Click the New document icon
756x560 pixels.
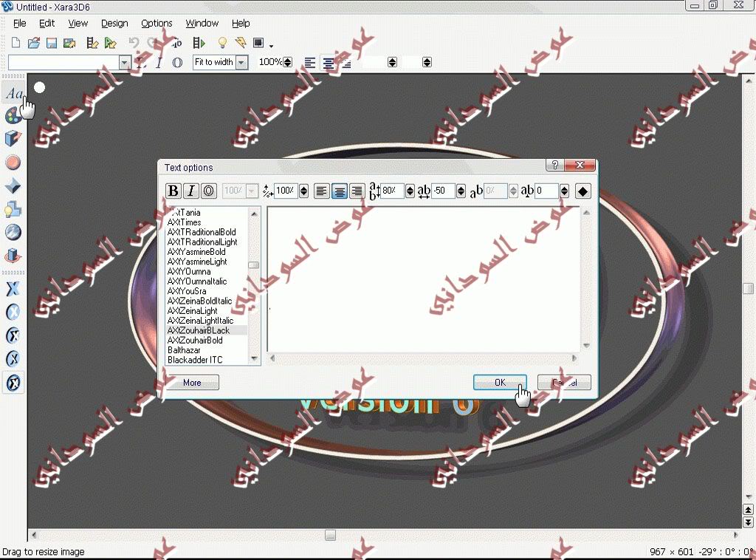tap(16, 43)
